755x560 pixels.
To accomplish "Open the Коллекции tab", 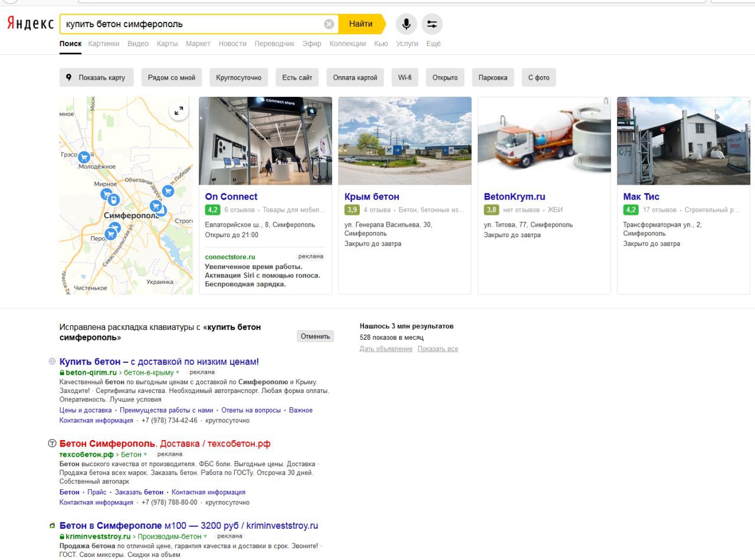I will tap(348, 44).
